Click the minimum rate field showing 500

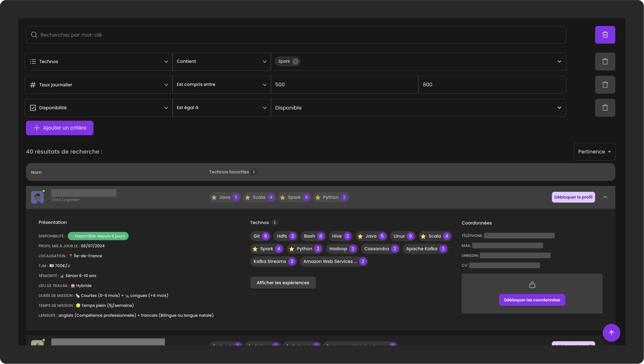(x=345, y=85)
